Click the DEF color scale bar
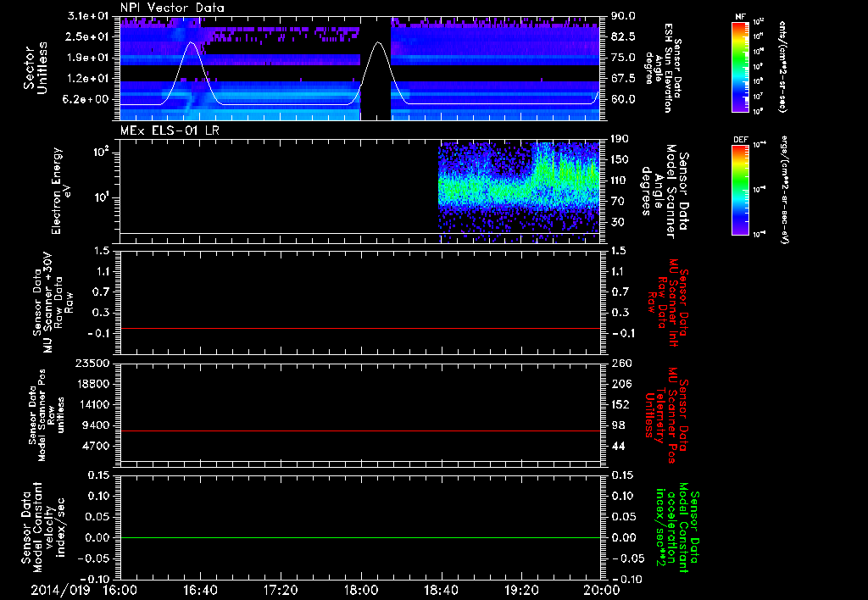Viewport: 868px width, 600px height. click(x=740, y=189)
